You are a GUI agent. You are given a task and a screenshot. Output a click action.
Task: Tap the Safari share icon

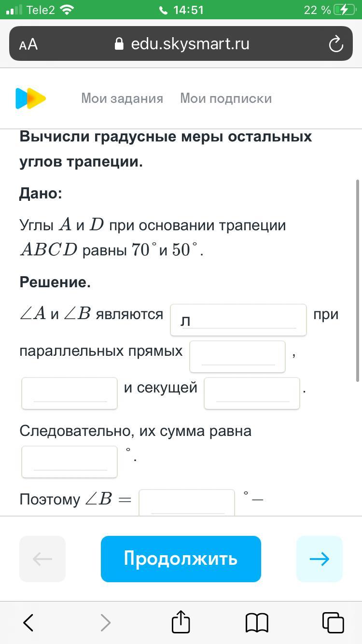tap(181, 622)
